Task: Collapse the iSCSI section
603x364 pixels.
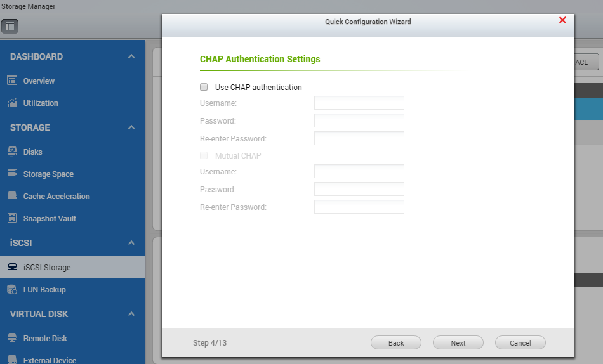Action: [131, 242]
